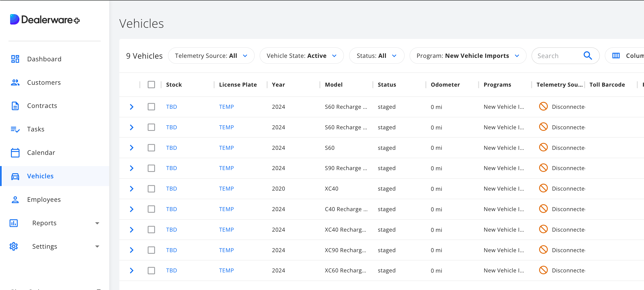Viewport: 644px width, 290px height.
Task: Click the Contracts document icon
Action: pos(15,106)
